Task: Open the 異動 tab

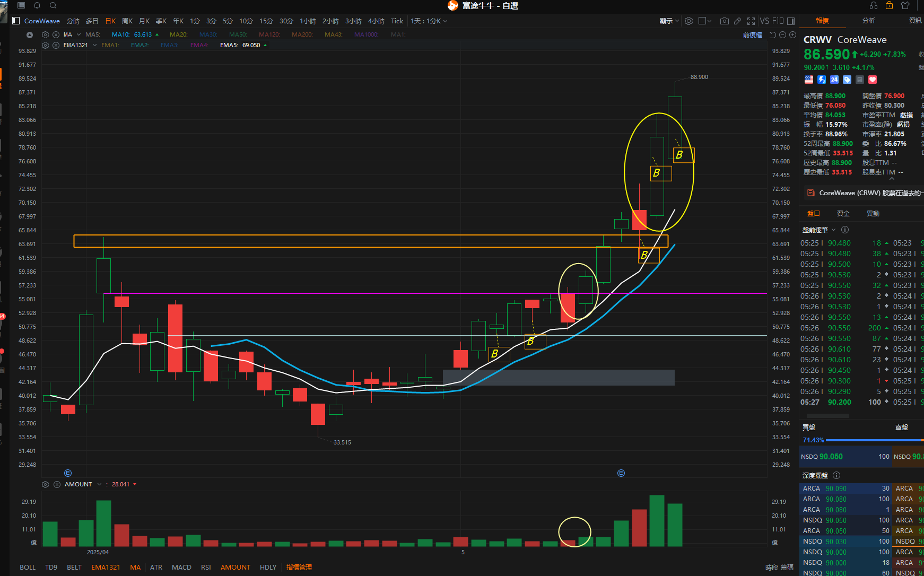Action: pos(873,214)
